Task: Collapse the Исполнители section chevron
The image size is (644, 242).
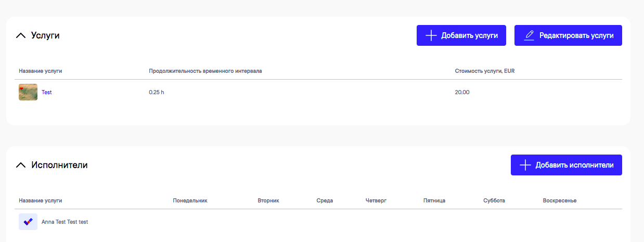Action: [21, 165]
